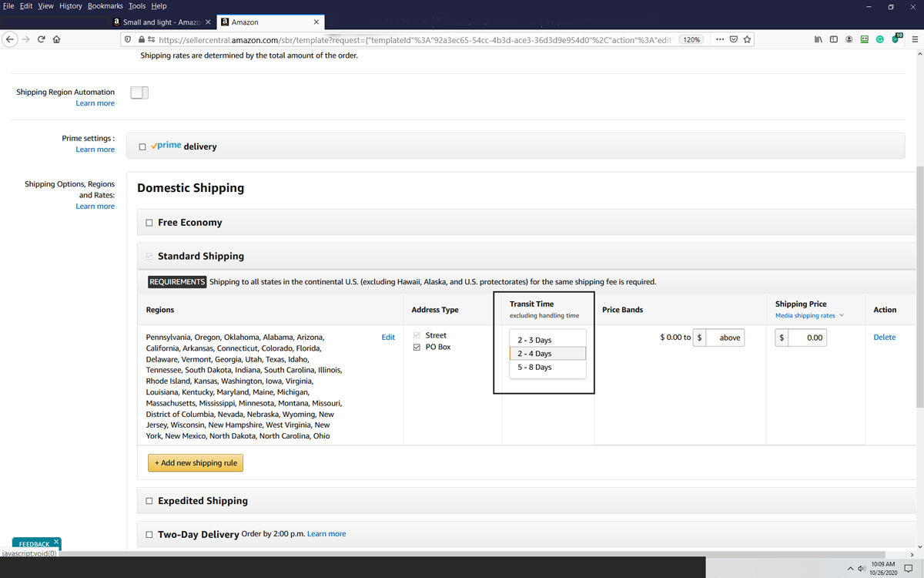Check the Expedited Shipping option
Viewport: 924px width, 578px height.
149,501
